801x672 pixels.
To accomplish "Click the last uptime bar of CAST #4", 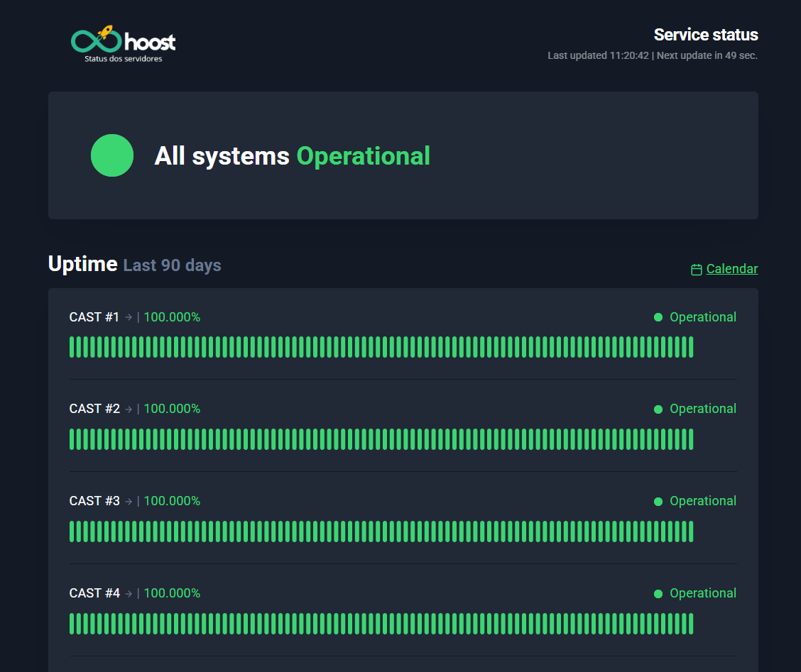I will [x=690, y=624].
